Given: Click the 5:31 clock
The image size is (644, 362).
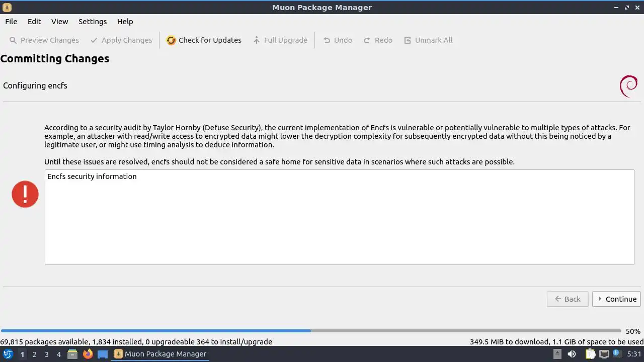Looking at the screenshot, I should tap(634, 354).
